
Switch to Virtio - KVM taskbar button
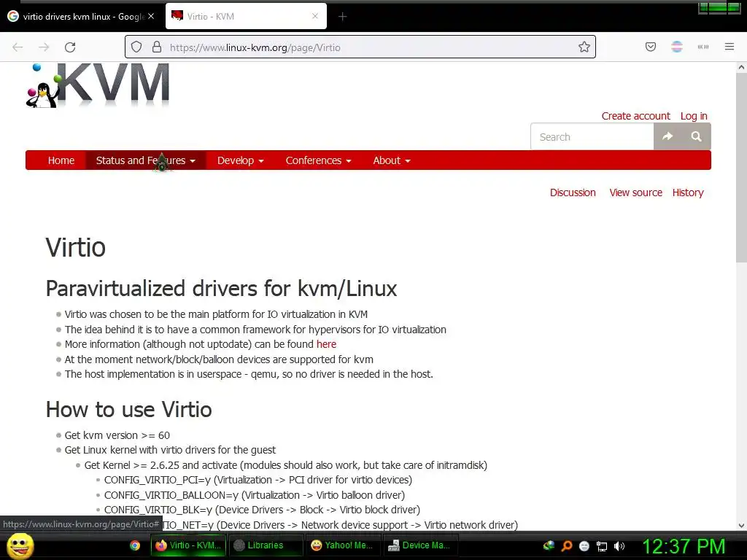(x=189, y=545)
